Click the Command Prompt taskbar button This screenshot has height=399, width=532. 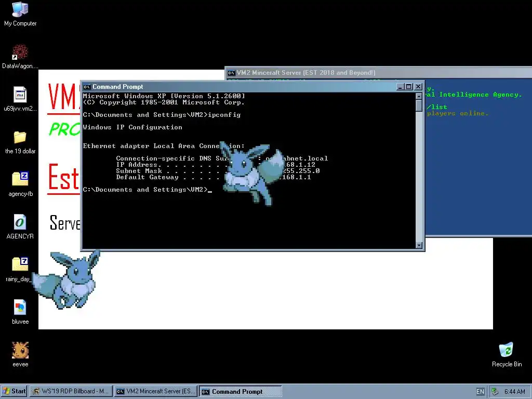click(x=240, y=392)
